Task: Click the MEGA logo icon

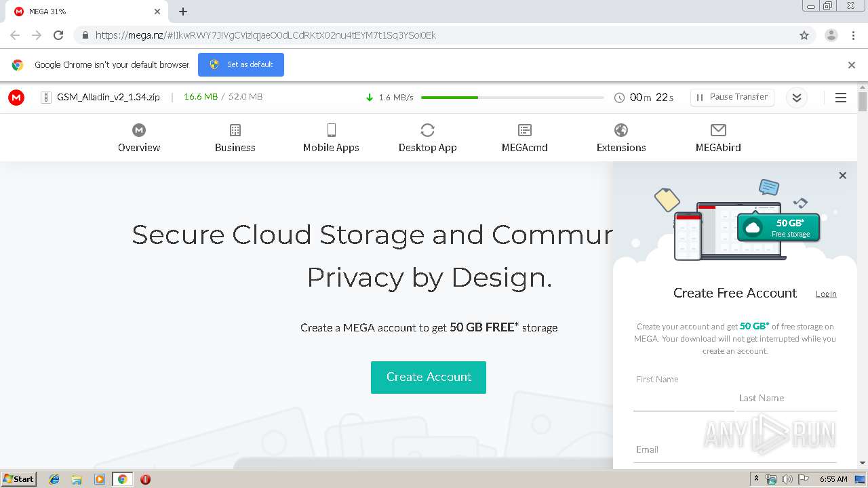Action: (16, 98)
